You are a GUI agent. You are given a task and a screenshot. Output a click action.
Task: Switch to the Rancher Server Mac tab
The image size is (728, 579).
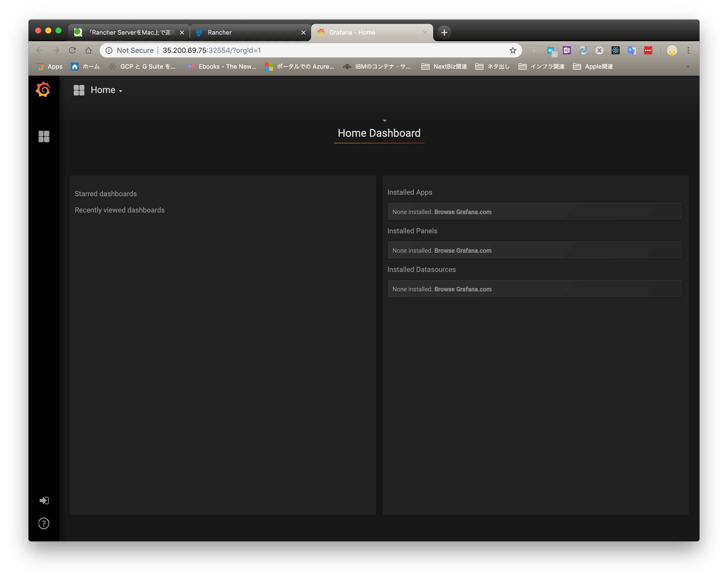[x=129, y=33]
